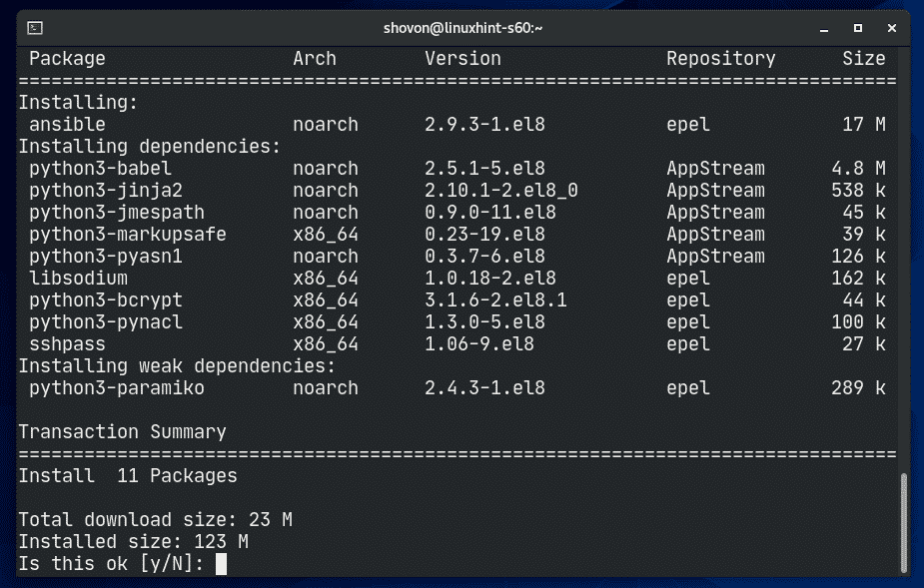Close the terminal window
924x588 pixels.
point(892,28)
